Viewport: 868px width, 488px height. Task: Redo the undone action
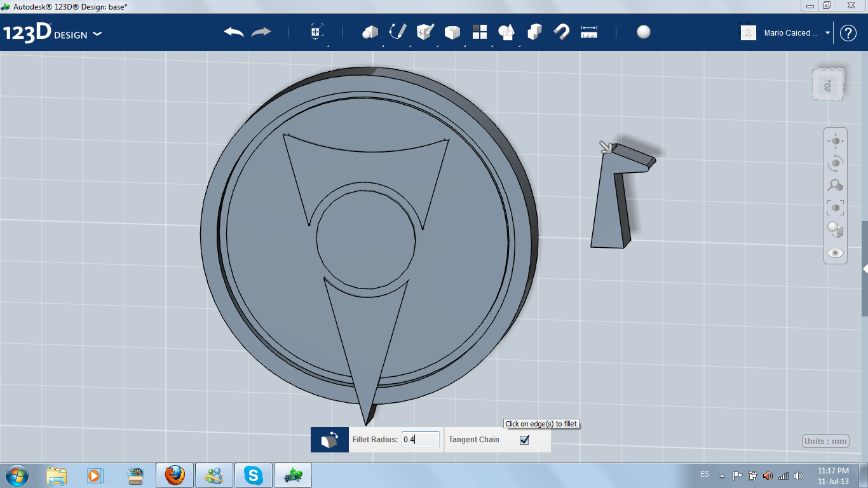tap(261, 32)
